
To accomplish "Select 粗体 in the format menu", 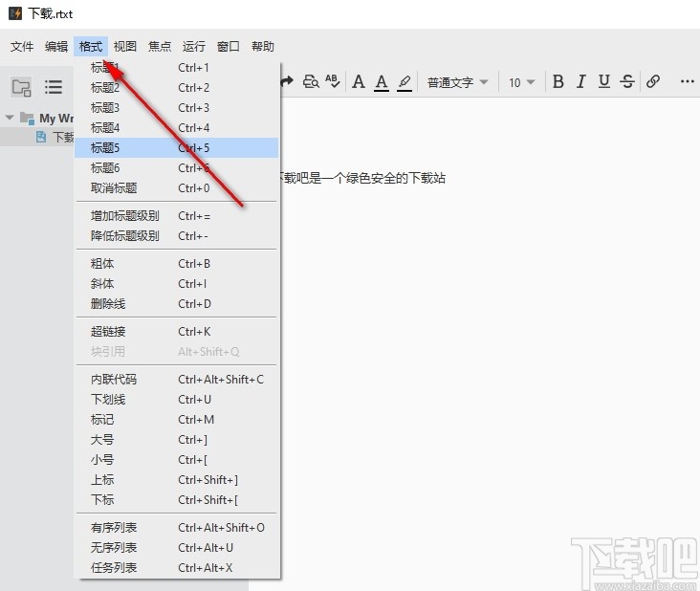I will pyautogui.click(x=177, y=263).
